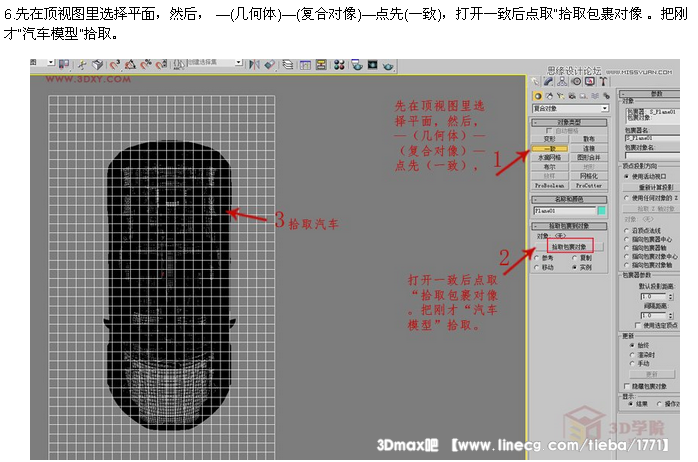Toggle the Spinner Snap icon
Viewport: 698px width, 462px height.
point(161,65)
